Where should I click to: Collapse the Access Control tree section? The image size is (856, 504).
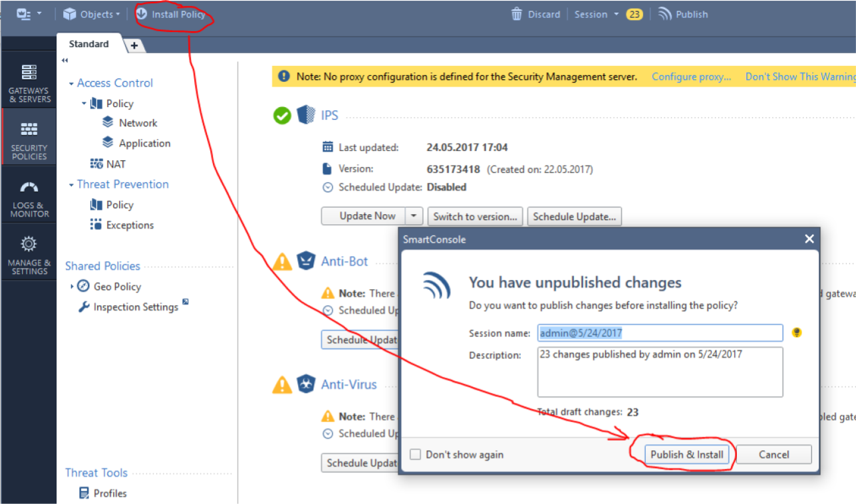(x=72, y=82)
